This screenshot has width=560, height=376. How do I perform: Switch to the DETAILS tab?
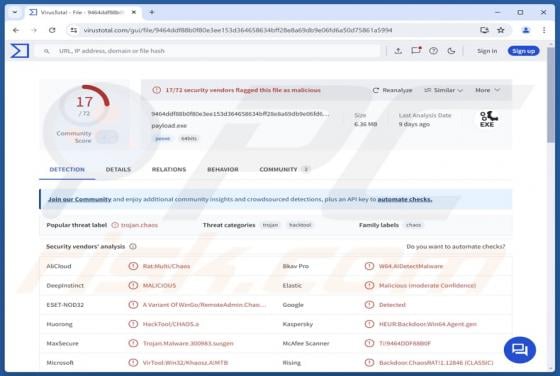(x=118, y=169)
